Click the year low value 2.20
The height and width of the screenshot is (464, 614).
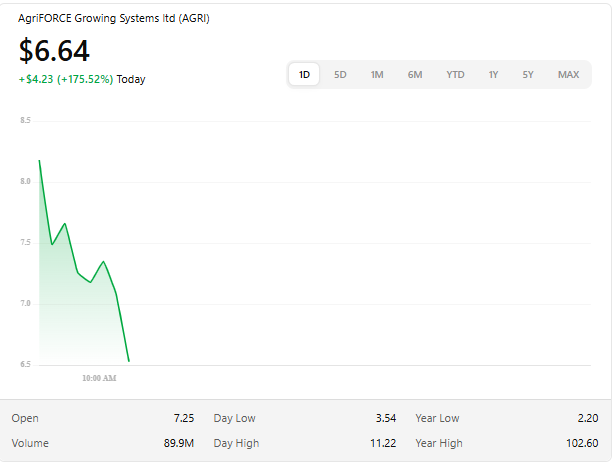pos(588,418)
